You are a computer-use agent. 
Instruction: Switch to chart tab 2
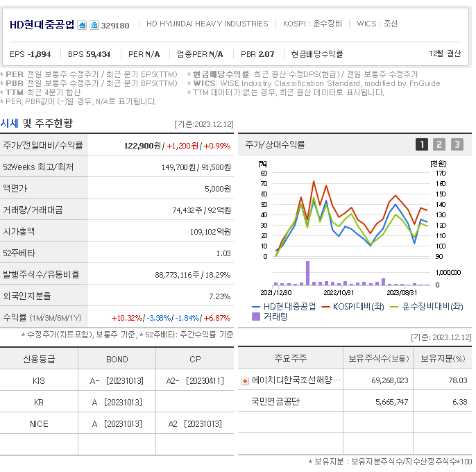pyautogui.click(x=439, y=144)
